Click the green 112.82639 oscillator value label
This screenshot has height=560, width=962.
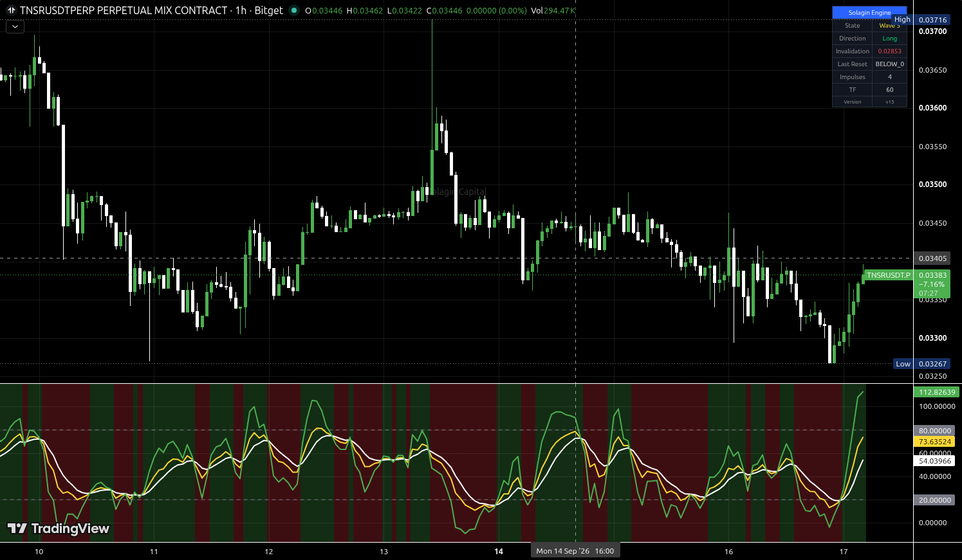click(937, 392)
